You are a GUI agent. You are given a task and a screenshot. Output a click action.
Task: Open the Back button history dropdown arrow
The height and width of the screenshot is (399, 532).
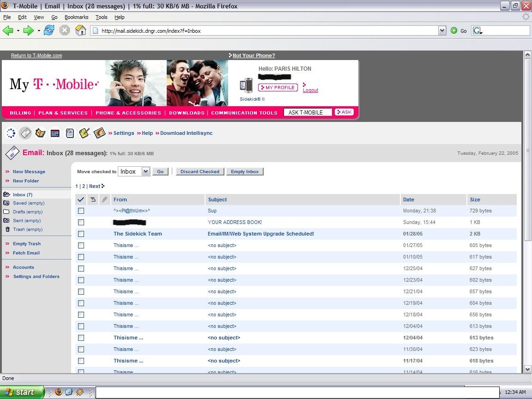18,30
